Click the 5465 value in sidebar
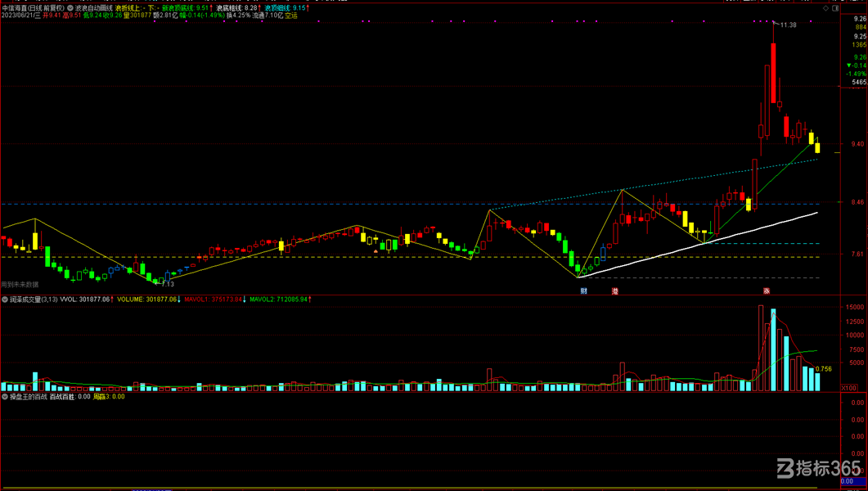Viewport: 868px width, 491px height. click(x=859, y=82)
